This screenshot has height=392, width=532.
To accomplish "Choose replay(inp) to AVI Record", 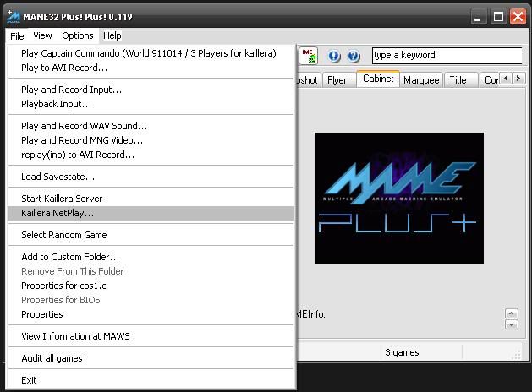I will pyautogui.click(x=151, y=155).
